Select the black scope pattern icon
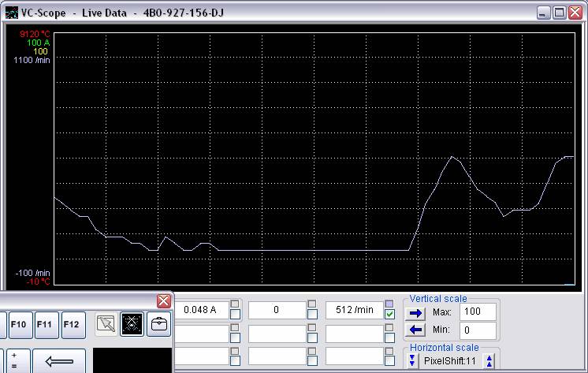This screenshot has height=373, width=588. tap(132, 323)
